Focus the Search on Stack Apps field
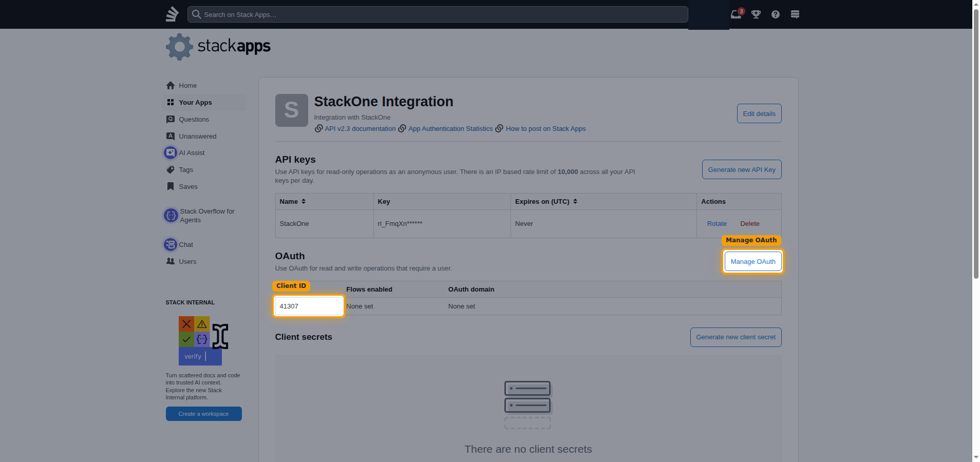The width and height of the screenshot is (980, 462). coord(438,14)
